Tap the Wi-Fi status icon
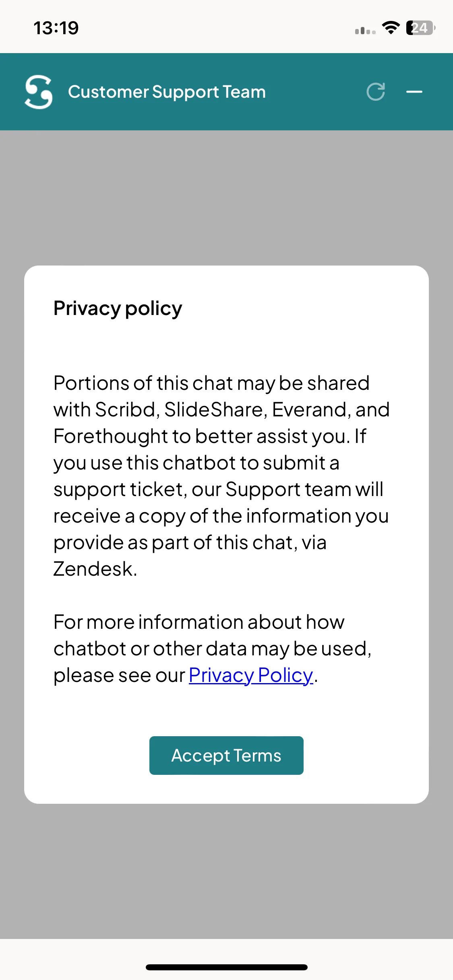453x980 pixels. [x=390, y=28]
